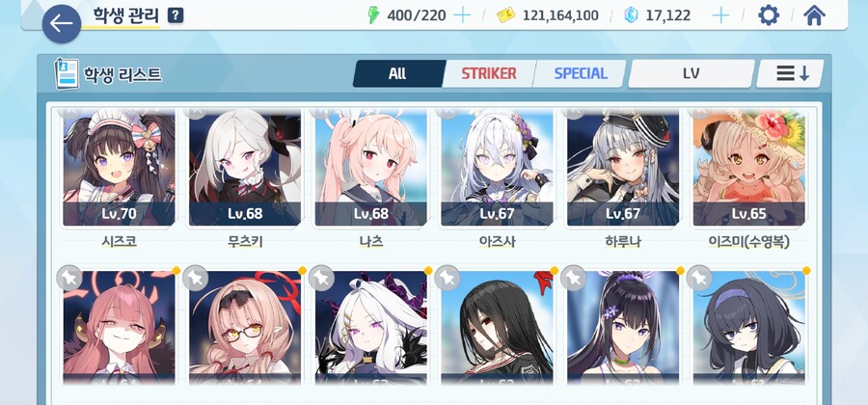
Task: Switch to the SPECIAL tab
Action: click(581, 73)
